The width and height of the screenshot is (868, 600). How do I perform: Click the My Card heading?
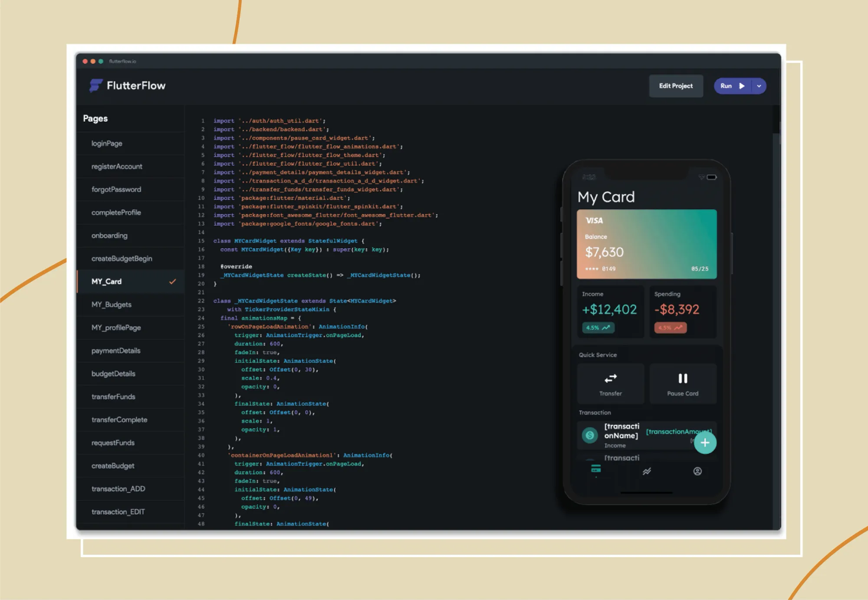click(606, 197)
